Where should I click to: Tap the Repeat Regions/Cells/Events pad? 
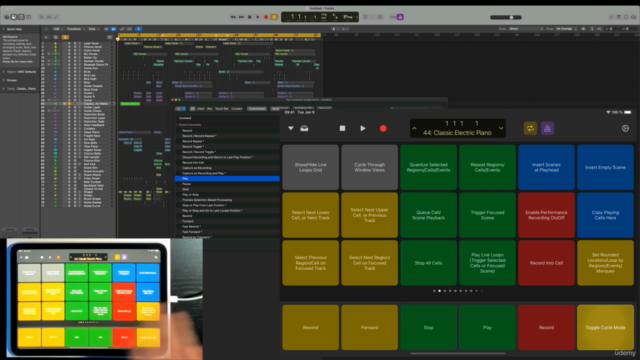tap(487, 167)
